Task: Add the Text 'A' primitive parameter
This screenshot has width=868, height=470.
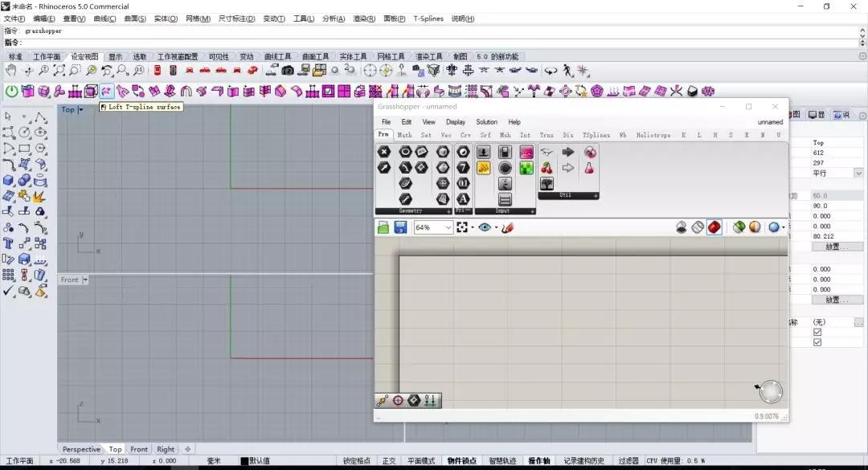Action: click(463, 199)
